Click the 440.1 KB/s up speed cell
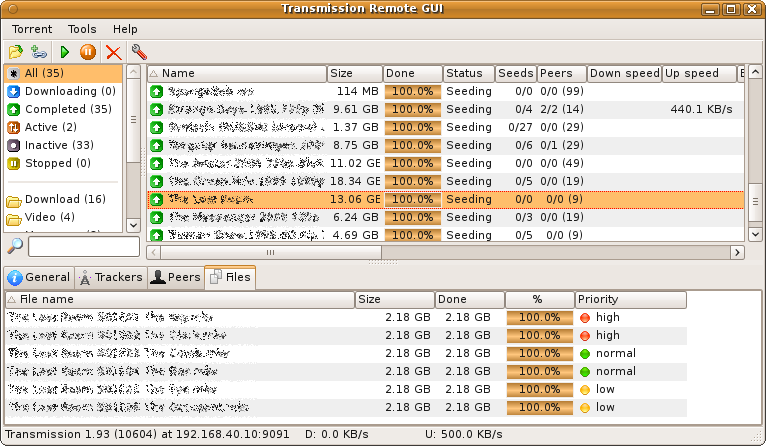766x446 pixels. (x=701, y=109)
